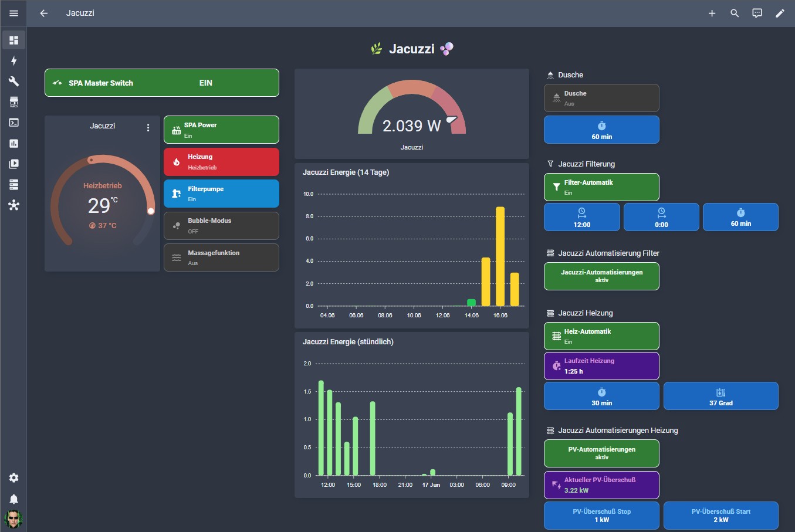The height and width of the screenshot is (532, 795).
Task: Toggle the Filterpumpe switch tile
Action: (221, 194)
